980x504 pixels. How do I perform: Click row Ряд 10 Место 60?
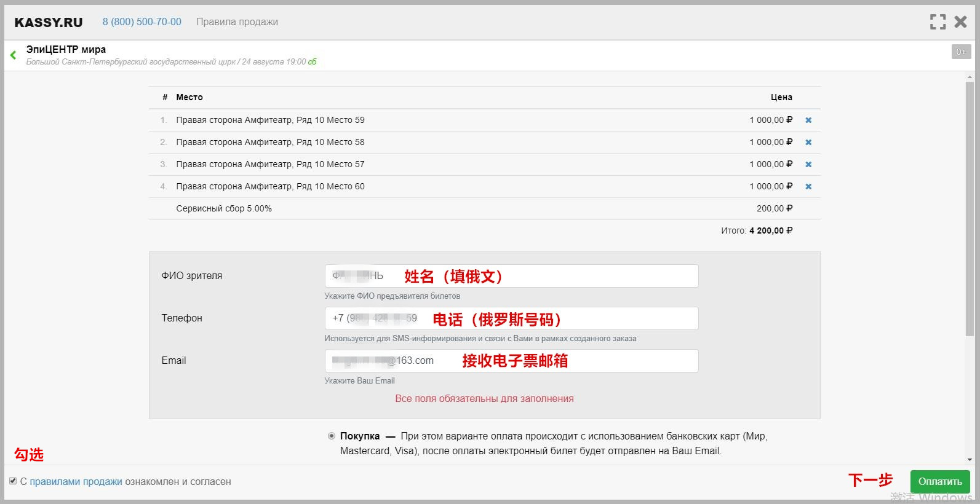pos(484,187)
